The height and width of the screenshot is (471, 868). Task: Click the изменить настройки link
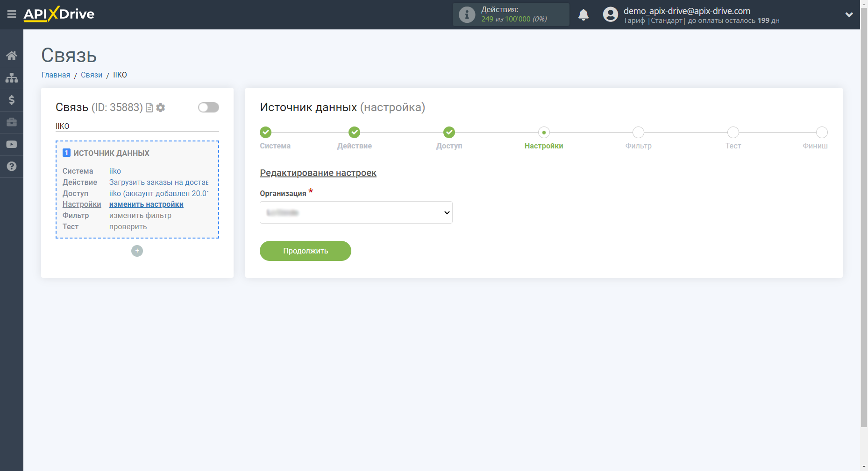tap(146, 204)
